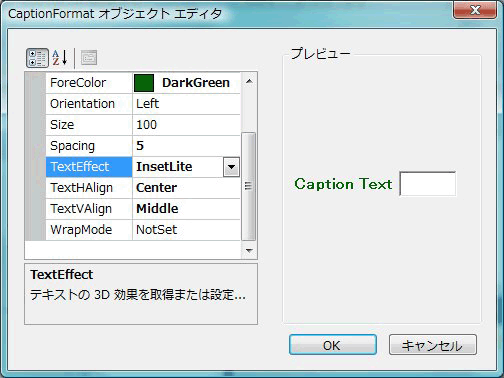Select the TextHAlign property name

(x=82, y=188)
